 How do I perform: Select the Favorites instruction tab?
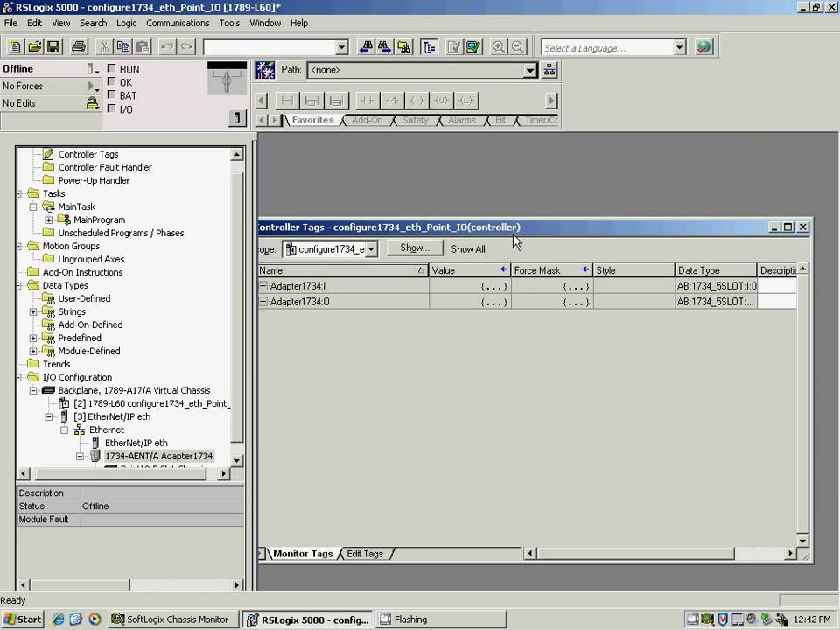pyautogui.click(x=313, y=120)
